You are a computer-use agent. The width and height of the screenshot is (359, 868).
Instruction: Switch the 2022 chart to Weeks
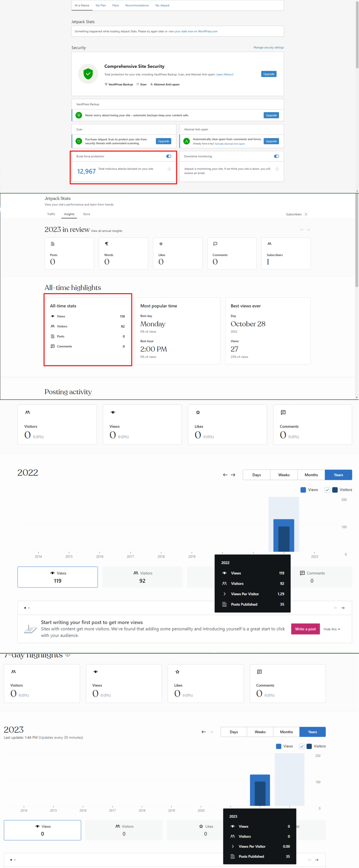click(284, 475)
